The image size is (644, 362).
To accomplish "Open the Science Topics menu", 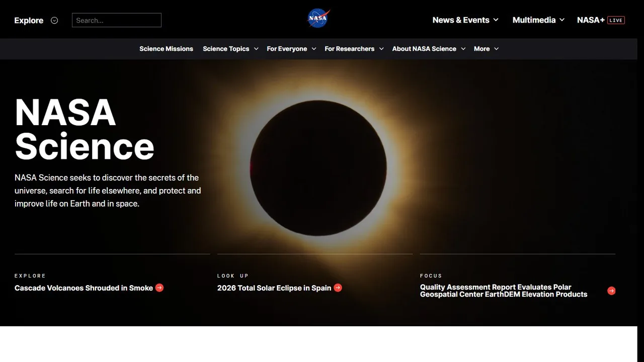I will point(226,49).
